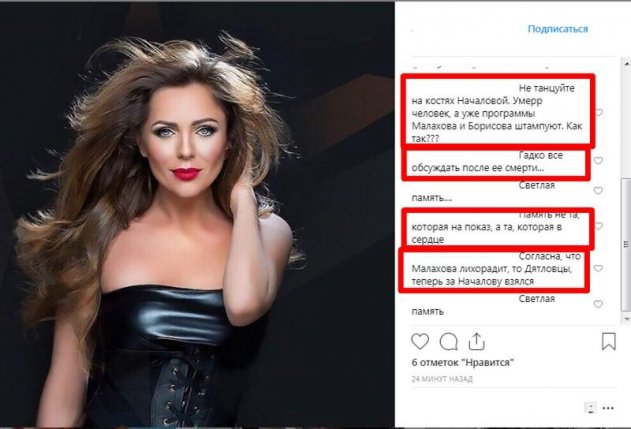
Task: Like the 'Согласна, что Малахова' comment heart
Action: click(598, 268)
